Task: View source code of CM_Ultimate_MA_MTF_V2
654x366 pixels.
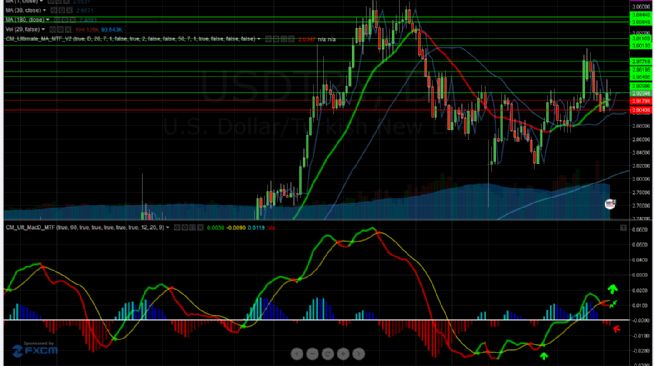Action: (284, 39)
